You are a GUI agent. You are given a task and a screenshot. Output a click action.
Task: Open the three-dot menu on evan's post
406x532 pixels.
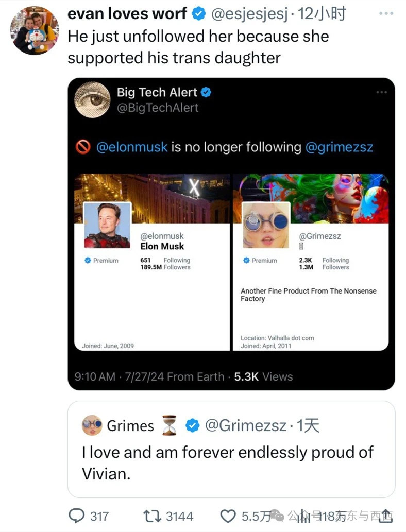click(386, 13)
